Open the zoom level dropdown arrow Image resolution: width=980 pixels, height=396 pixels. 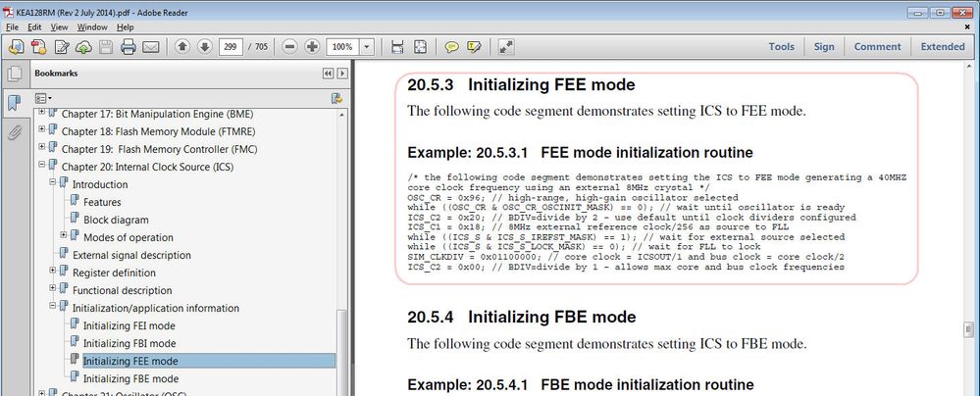[366, 46]
